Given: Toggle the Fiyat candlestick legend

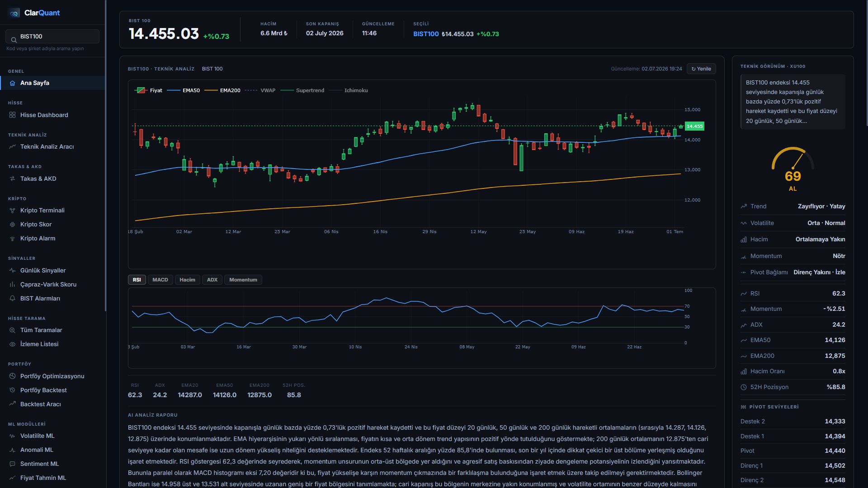Looking at the screenshot, I should pyautogui.click(x=149, y=90).
